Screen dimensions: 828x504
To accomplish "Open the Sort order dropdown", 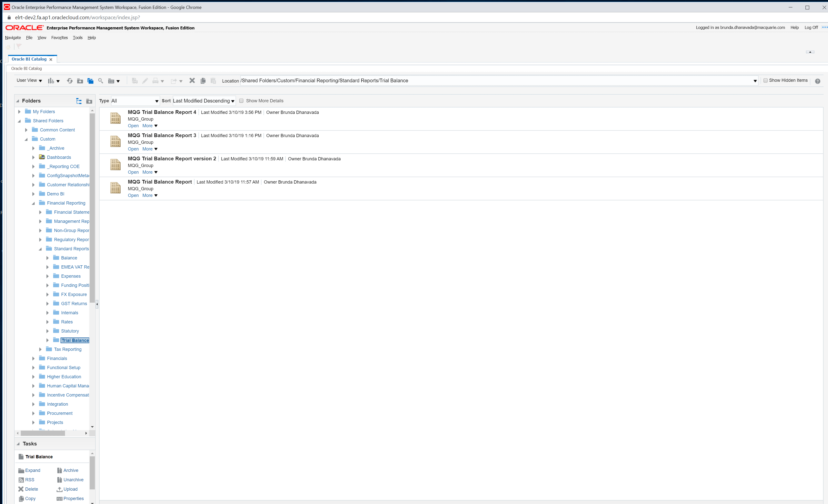I will 204,101.
